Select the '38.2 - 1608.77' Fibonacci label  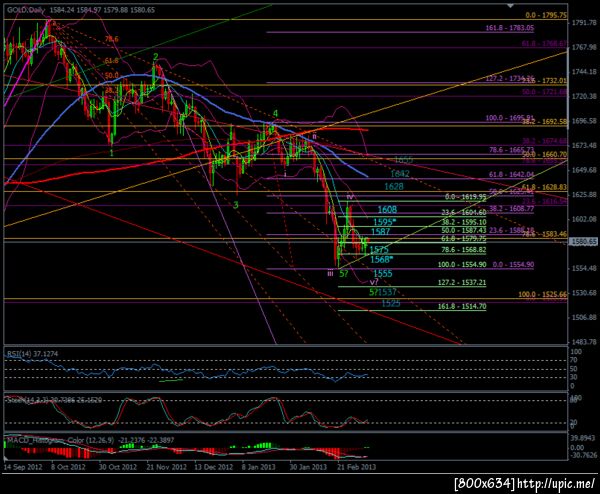coord(511,209)
